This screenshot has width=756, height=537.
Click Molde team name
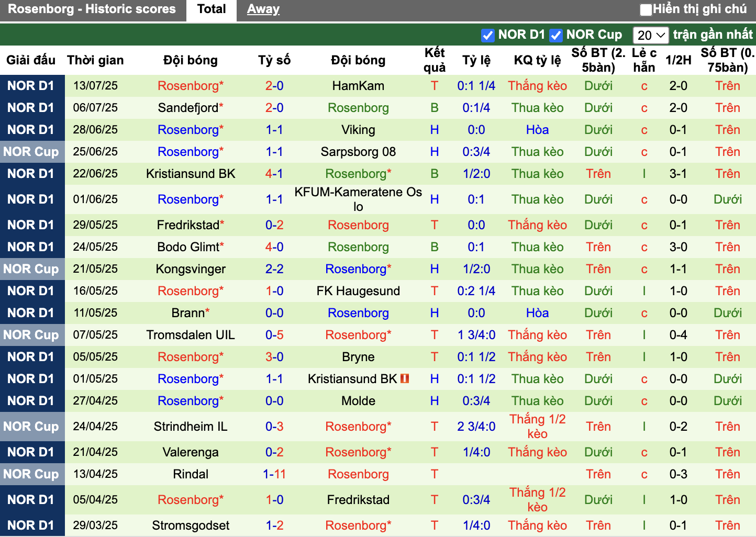pos(358,401)
